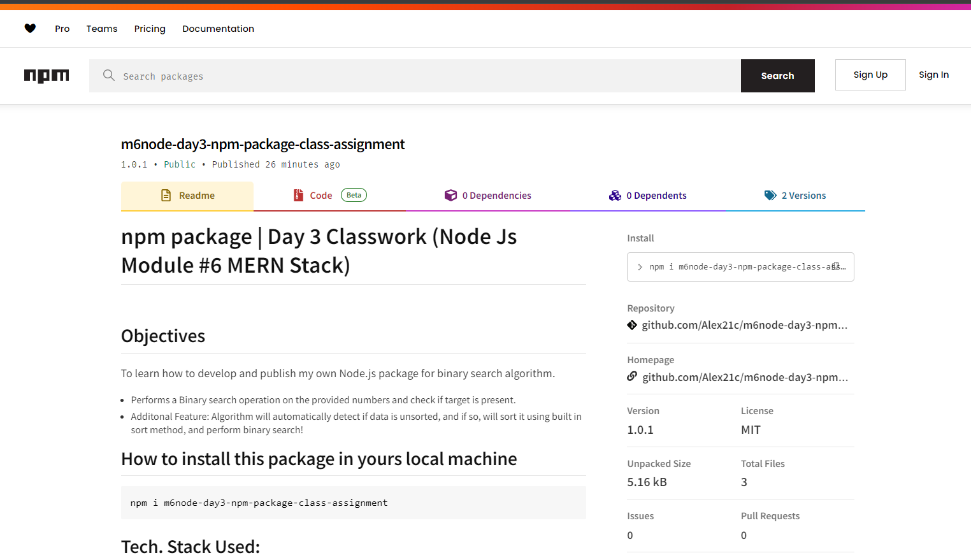The image size is (971, 560).
Task: Click the MIT license value
Action: [x=751, y=430]
